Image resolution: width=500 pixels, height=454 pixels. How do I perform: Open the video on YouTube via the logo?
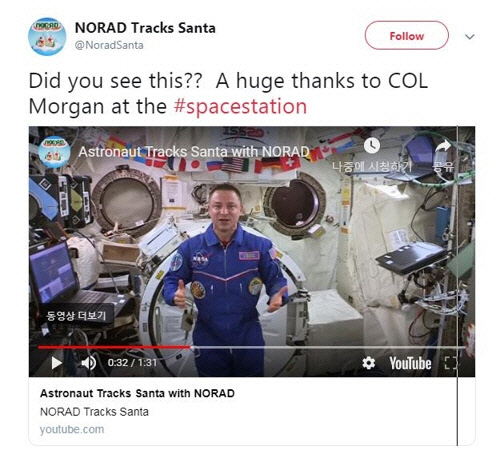point(410,363)
